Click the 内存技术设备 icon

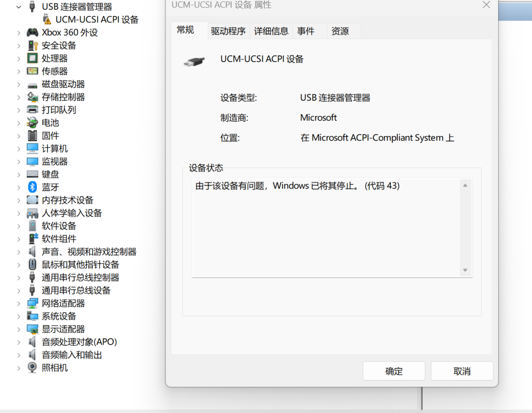(32, 200)
